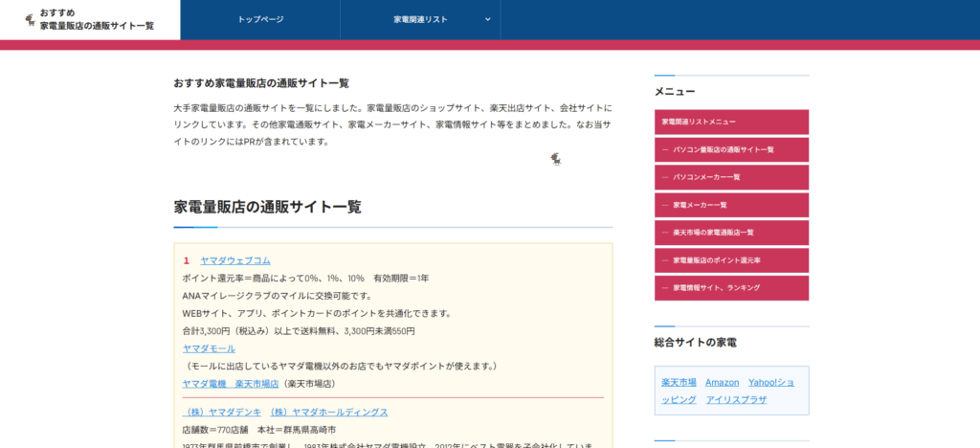This screenshot has height=448, width=980.
Task: Click the site title おすすめ家電量販店の通販サイト一覧
Action: tap(97, 19)
